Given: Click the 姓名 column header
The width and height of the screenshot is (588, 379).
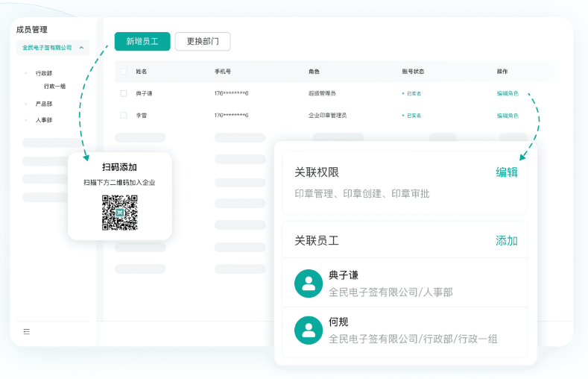Looking at the screenshot, I should click(x=142, y=72).
